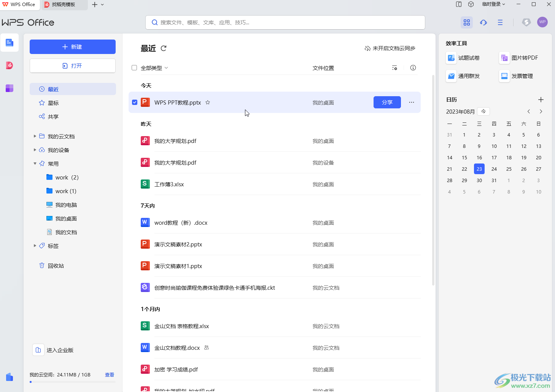This screenshot has height=392, width=555.
Task: Click the cloud space usage bar
Action: [x=73, y=382]
